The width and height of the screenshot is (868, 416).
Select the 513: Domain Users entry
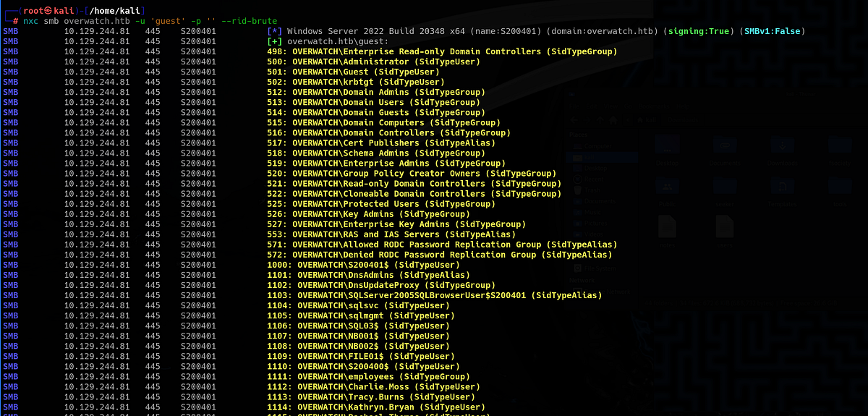tap(373, 103)
